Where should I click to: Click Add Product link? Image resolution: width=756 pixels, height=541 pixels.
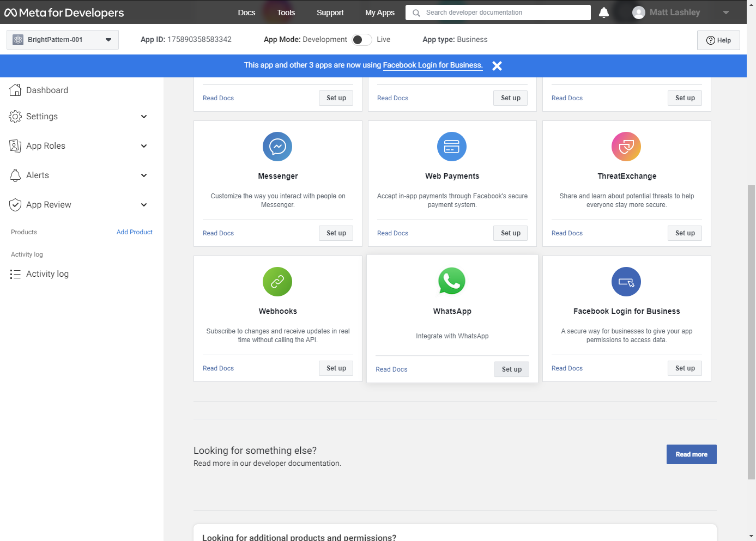[x=135, y=232]
